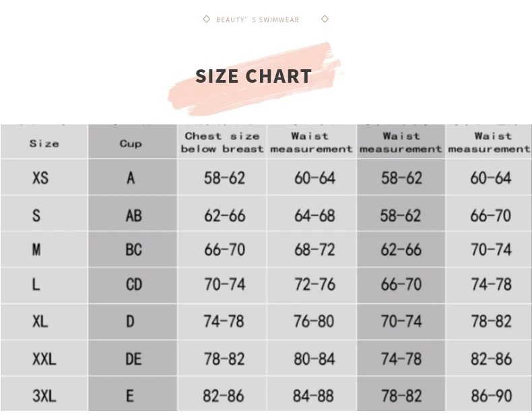
Task: Click the Size column header
Action: [44, 143]
